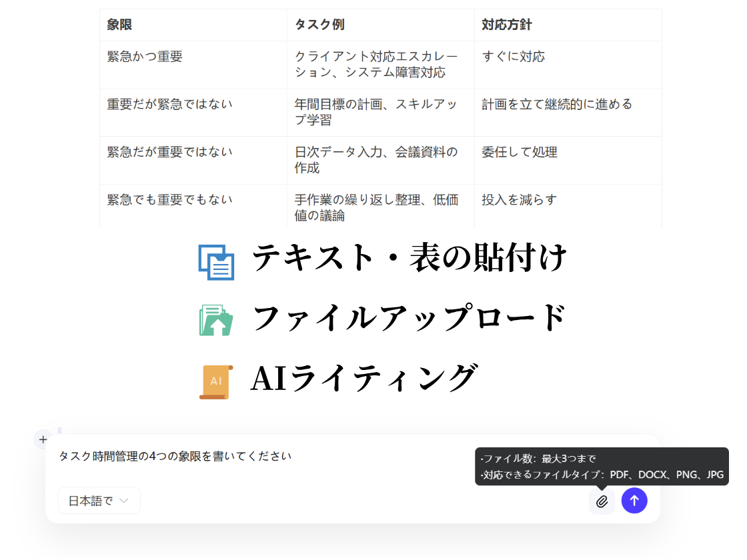Click the ファイルアップロード label text
The height and width of the screenshot is (560, 747).
point(410,319)
